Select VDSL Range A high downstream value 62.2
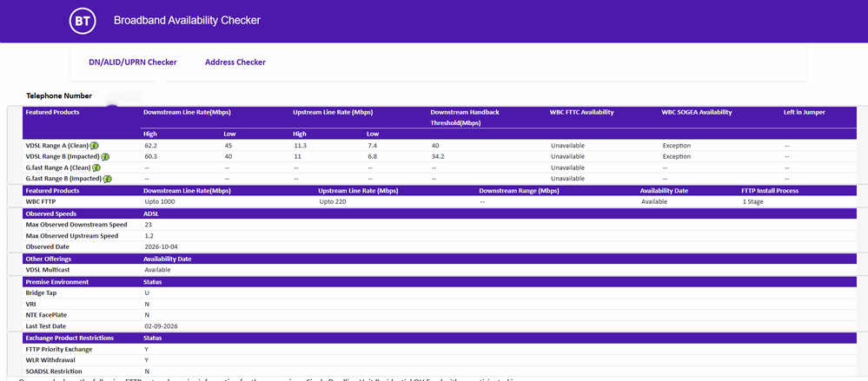868x381 pixels. [x=150, y=146]
